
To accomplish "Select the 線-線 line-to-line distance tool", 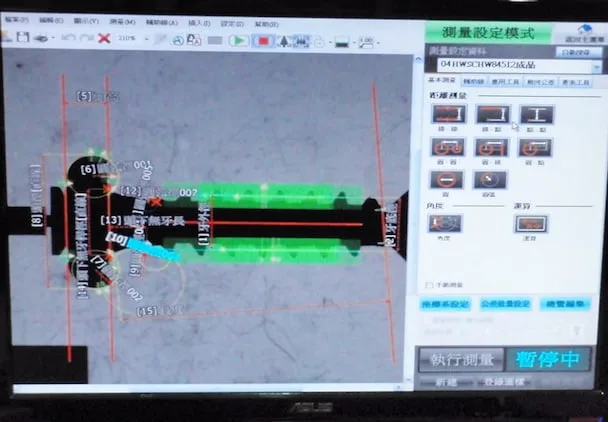I will point(449,114).
